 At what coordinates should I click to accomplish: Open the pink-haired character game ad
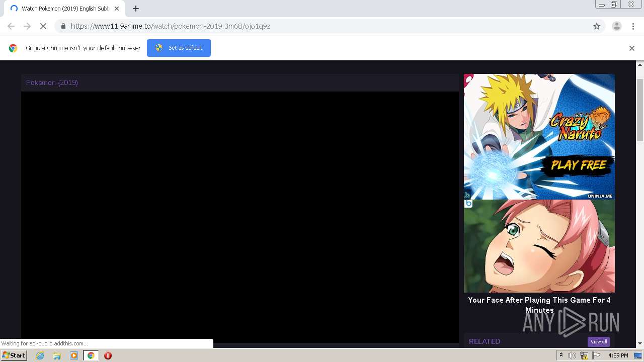point(539,246)
